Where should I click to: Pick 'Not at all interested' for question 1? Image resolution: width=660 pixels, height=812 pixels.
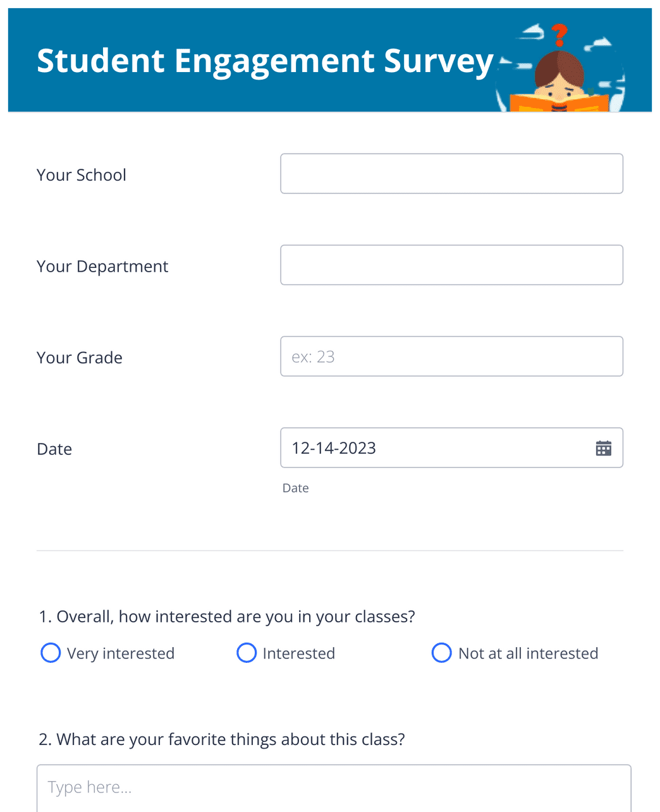click(x=441, y=653)
